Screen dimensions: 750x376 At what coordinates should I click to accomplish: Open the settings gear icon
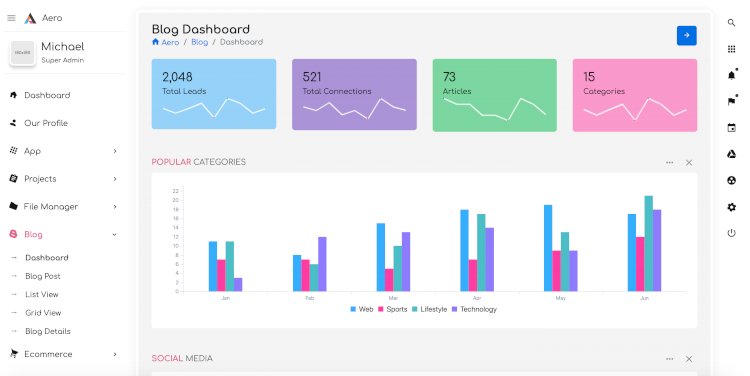click(x=731, y=207)
